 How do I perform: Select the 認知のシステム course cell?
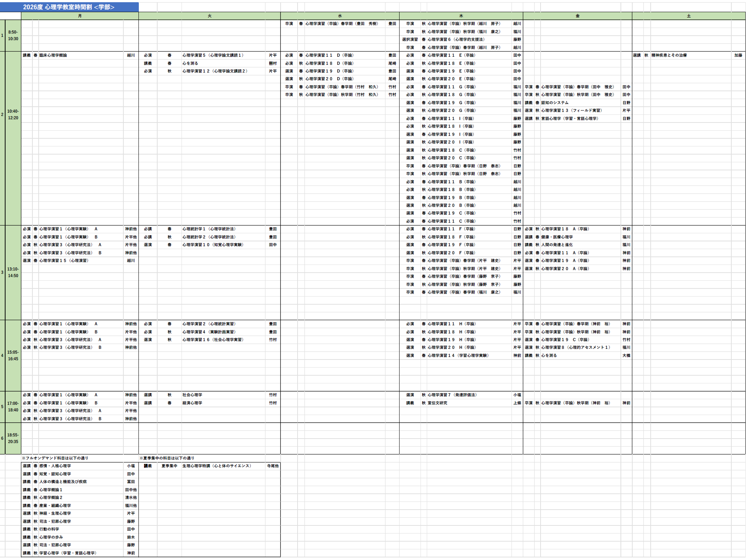pyautogui.click(x=555, y=103)
